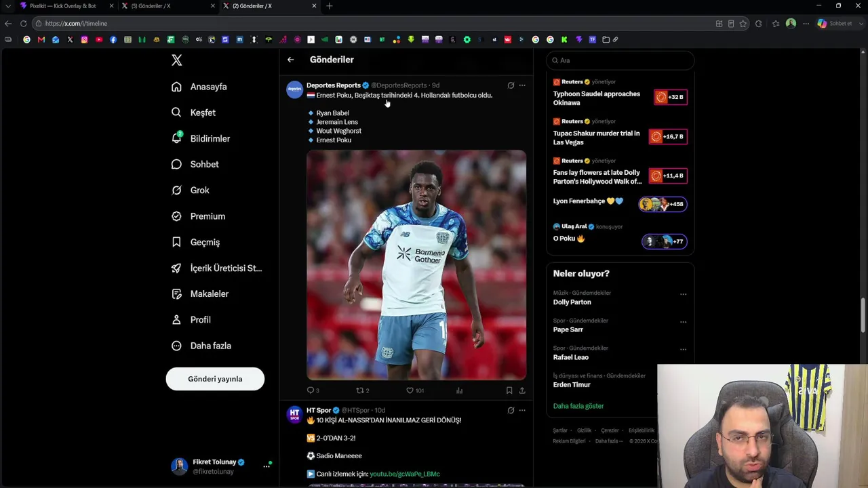Open Grok from the sidebar
The image size is (868, 488).
(x=191, y=190)
